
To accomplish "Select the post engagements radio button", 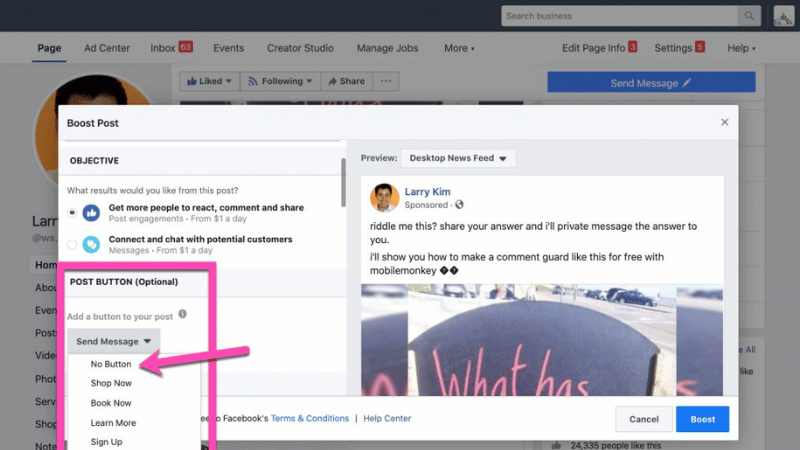I will (x=72, y=213).
